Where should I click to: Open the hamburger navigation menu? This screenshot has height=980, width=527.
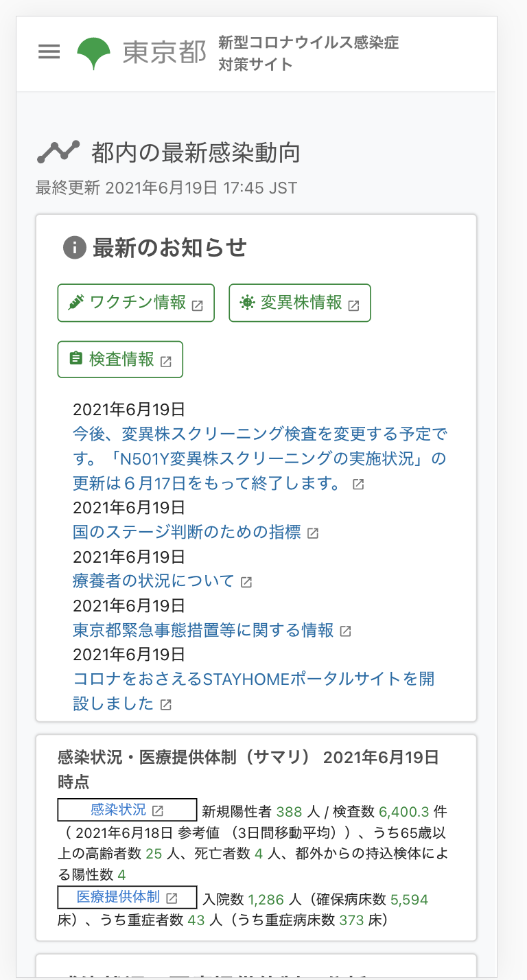click(49, 51)
